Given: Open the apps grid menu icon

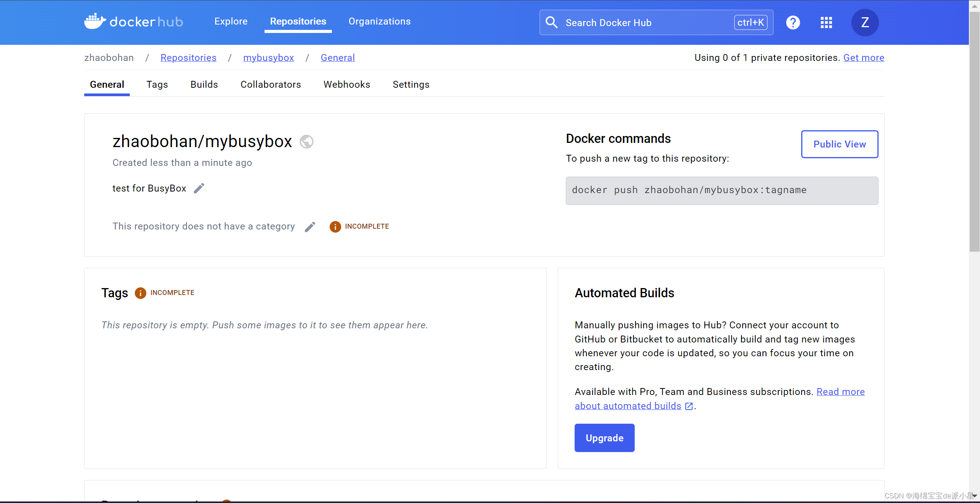Looking at the screenshot, I should coord(826,23).
